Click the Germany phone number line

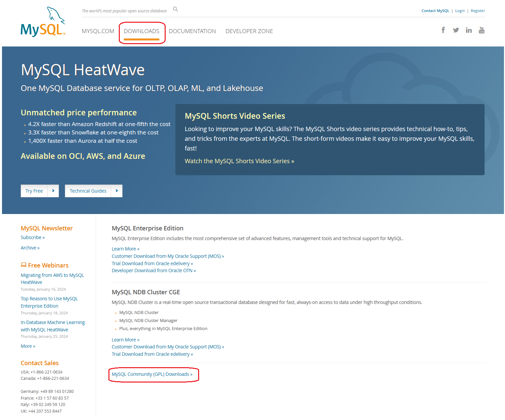tap(47, 391)
